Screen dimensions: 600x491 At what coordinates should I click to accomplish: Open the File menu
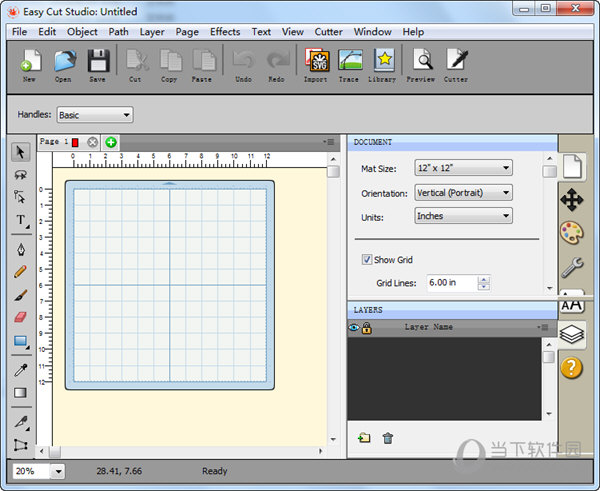(x=20, y=32)
